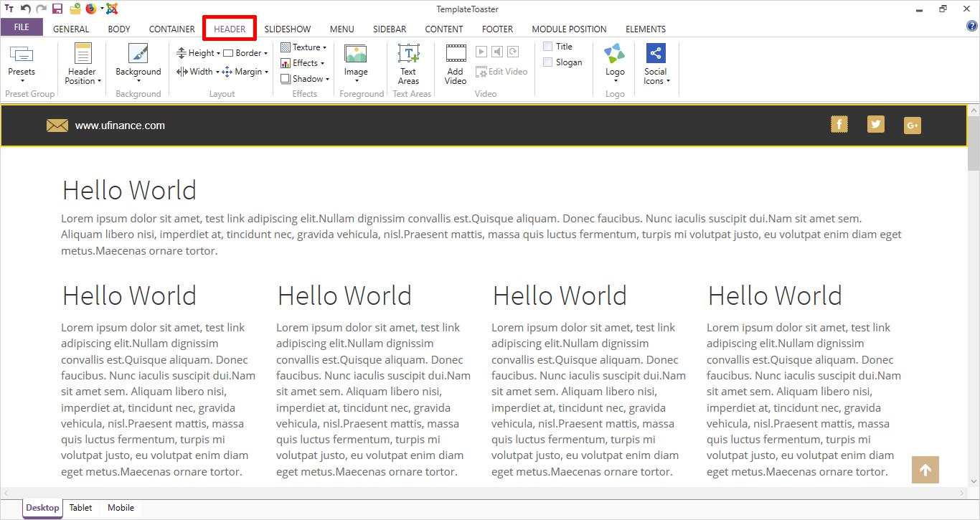Screen dimensions: 980x520
Task: Switch to the SLIDESHOW ribbon tab
Action: 287,29
